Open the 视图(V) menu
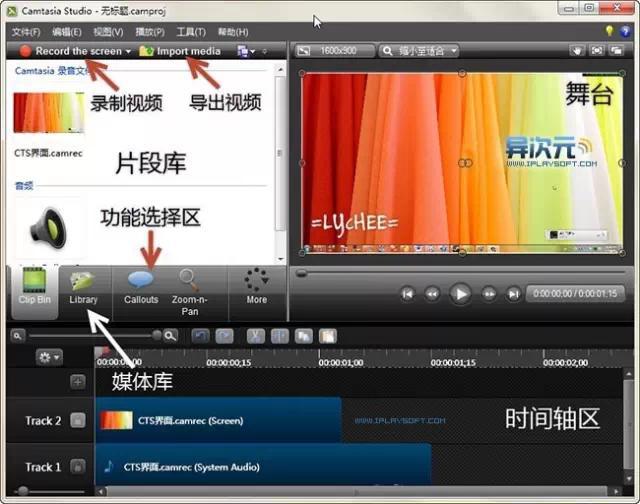The width and height of the screenshot is (640, 504). pos(108,32)
